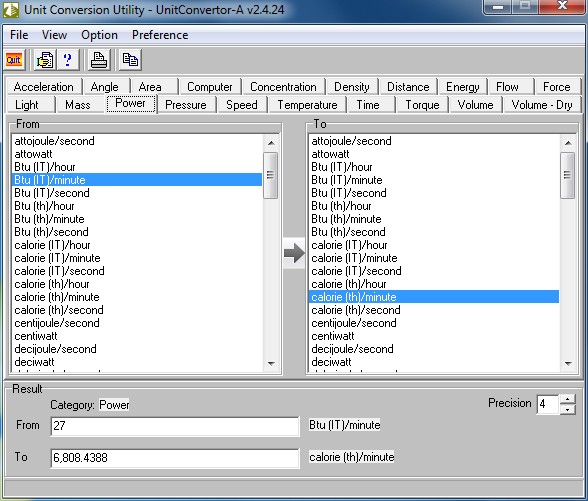Switch to the Acceleration tab
The width and height of the screenshot is (588, 501).
click(44, 87)
